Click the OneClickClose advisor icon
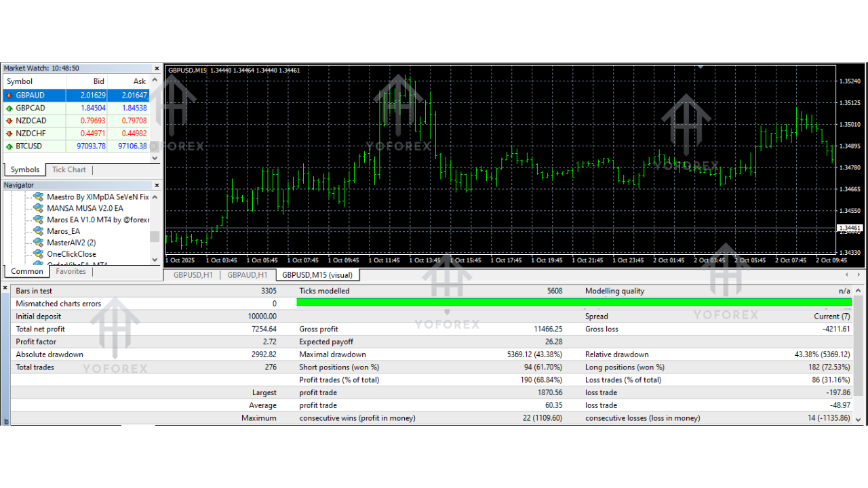This screenshot has width=868, height=488. tap(38, 253)
